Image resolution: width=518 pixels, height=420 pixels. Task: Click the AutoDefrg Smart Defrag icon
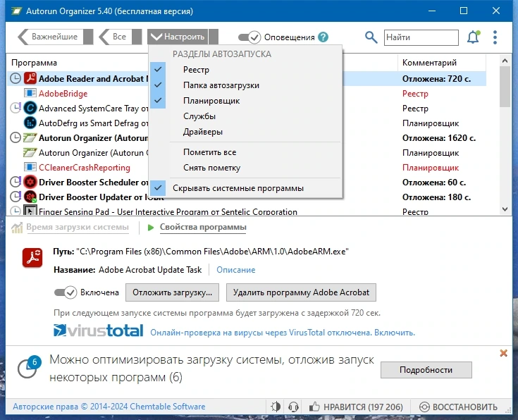30,123
